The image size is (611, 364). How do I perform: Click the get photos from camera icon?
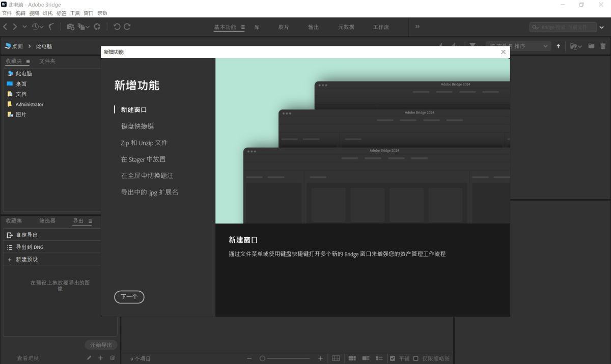71,26
